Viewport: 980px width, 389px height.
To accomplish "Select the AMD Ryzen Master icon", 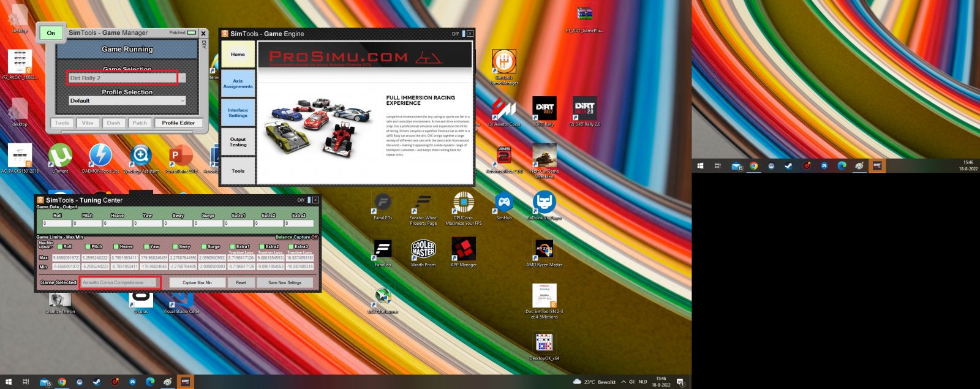I will coord(544,250).
